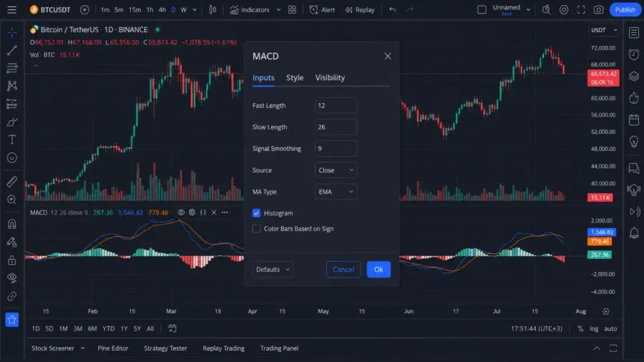Create an Alert

322,9
